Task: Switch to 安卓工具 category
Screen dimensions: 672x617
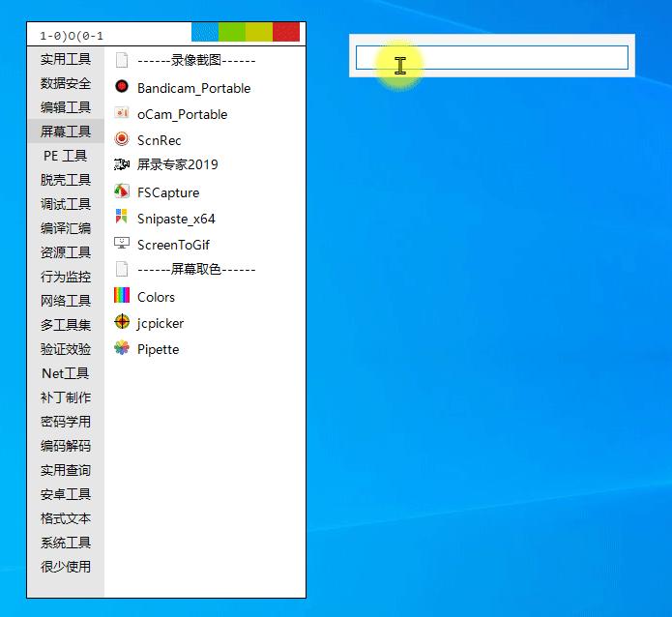Action: click(66, 494)
